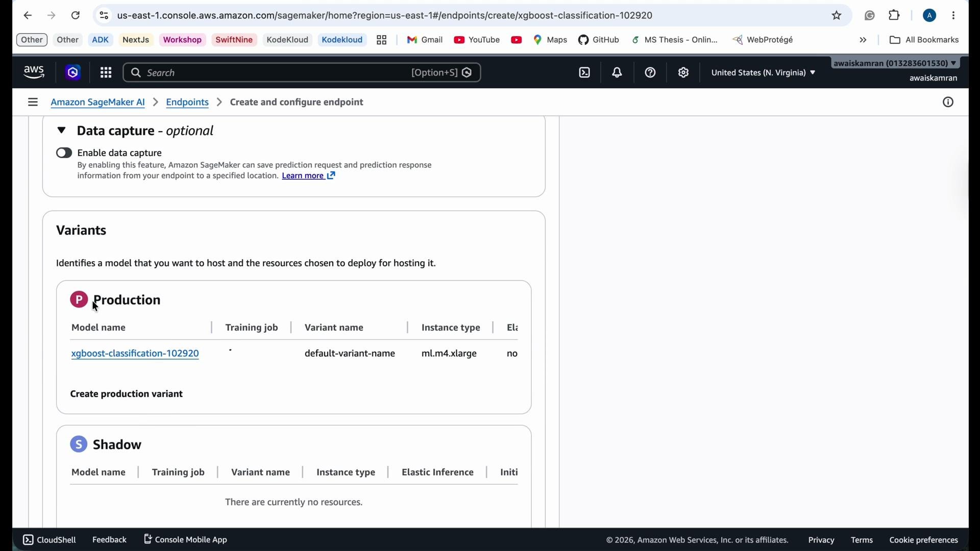Open the blue Kodekloud bookmark folder
This screenshot has width=980, height=551.
point(342,40)
